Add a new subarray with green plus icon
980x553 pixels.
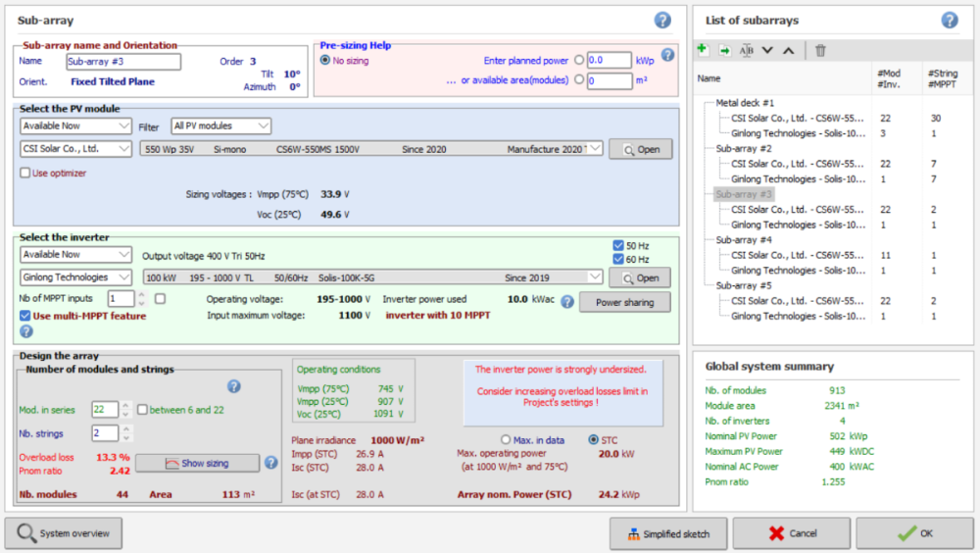pyautogui.click(x=703, y=50)
